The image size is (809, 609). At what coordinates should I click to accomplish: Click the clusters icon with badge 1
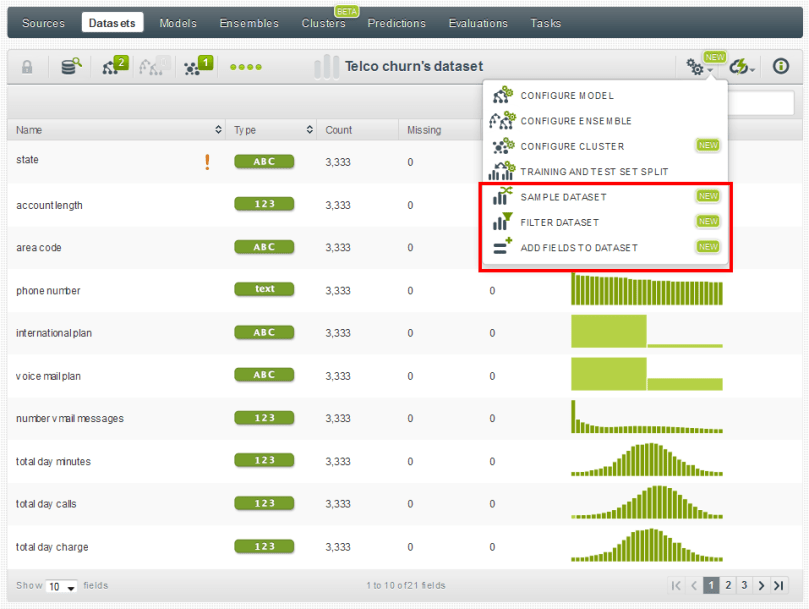[x=198, y=67]
